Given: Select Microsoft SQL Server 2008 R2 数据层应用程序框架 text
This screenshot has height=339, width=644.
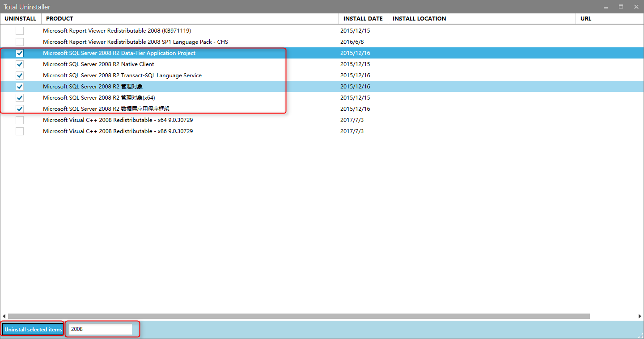Looking at the screenshot, I should point(106,109).
